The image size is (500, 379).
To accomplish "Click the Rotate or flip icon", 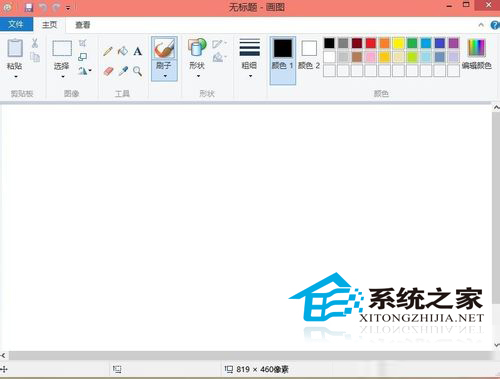I will pyautogui.click(x=82, y=71).
